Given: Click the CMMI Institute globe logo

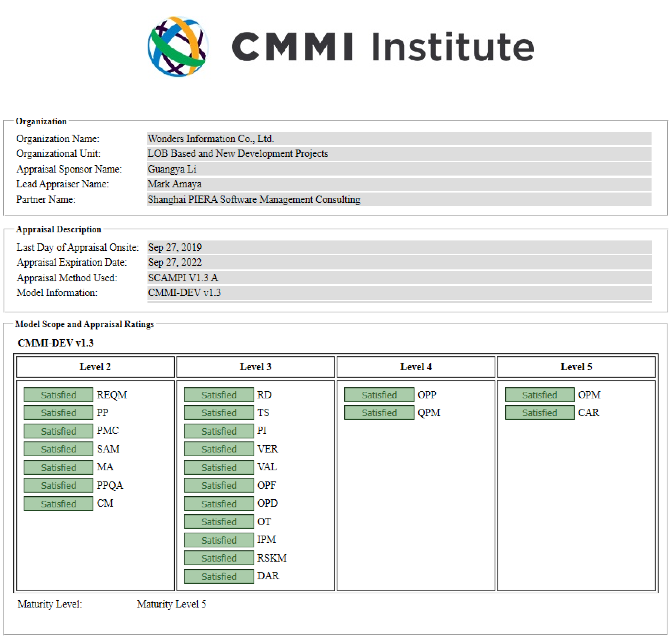Looking at the screenshot, I should coord(178,47).
